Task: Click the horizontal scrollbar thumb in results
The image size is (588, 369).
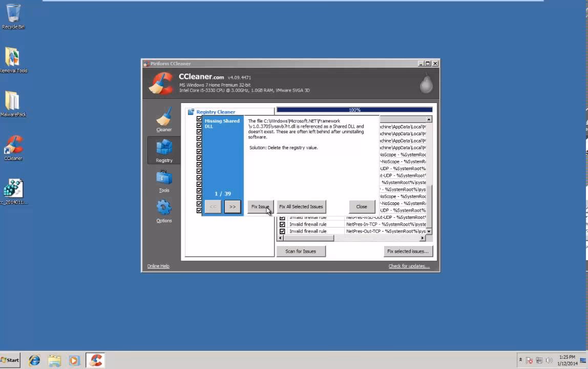Action: [x=309, y=238]
